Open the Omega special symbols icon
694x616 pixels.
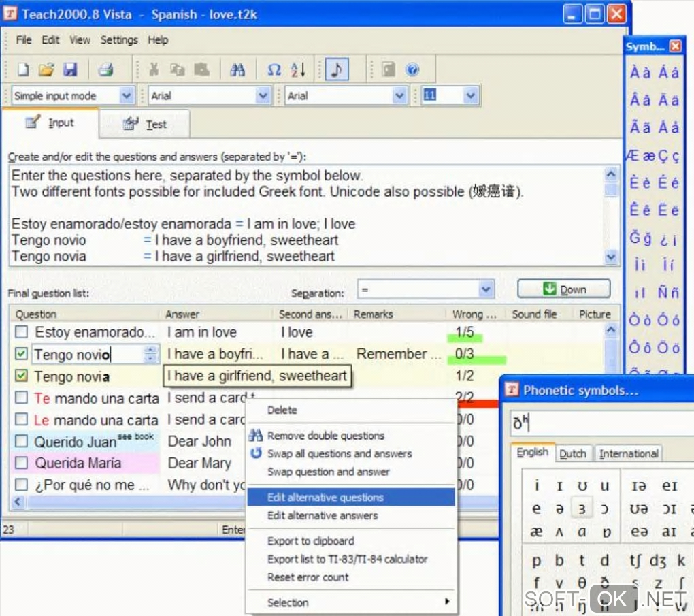coord(274,69)
